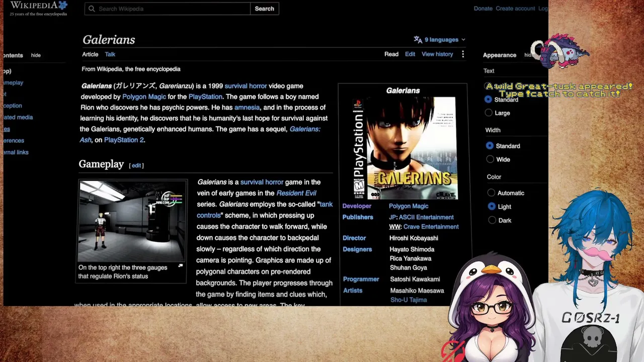The height and width of the screenshot is (362, 644).
Task: Click the name Masahiko Maesawa in the infobox
Action: tap(417, 291)
